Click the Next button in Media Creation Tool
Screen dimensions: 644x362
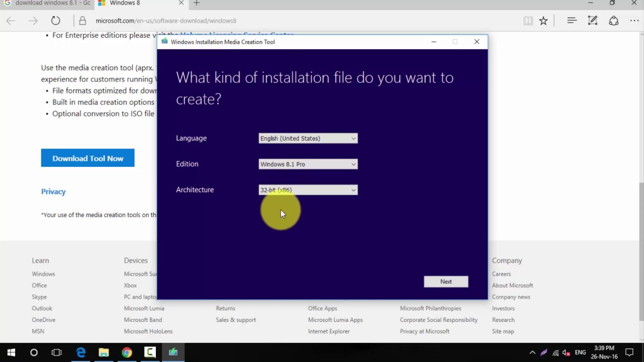coord(446,282)
